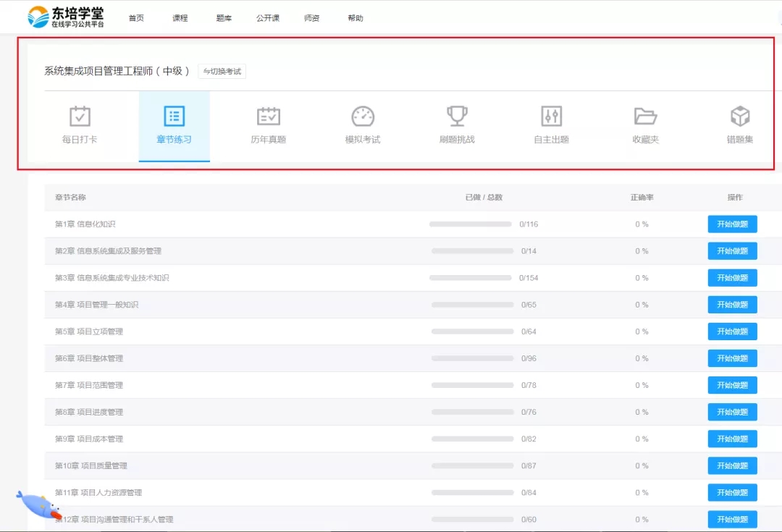The image size is (782, 532).
Task: Open 历年真题 calendar icon
Action: tap(269, 116)
